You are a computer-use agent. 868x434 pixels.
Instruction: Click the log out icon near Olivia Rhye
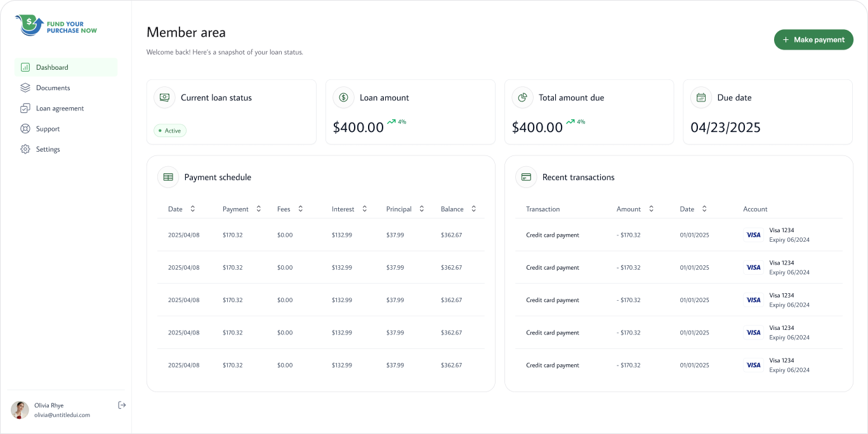[122, 405]
